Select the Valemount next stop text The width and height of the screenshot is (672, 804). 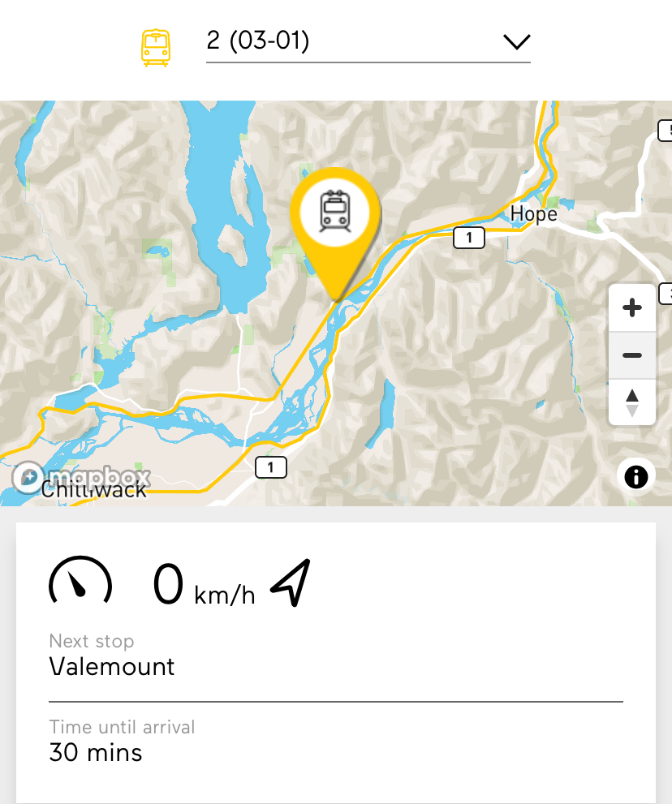[112, 667]
